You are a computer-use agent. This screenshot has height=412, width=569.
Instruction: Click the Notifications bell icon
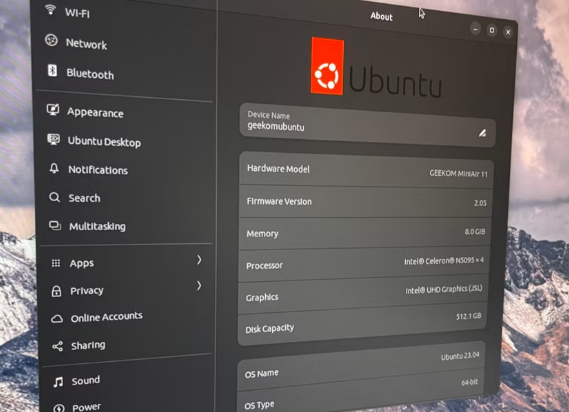(x=54, y=168)
